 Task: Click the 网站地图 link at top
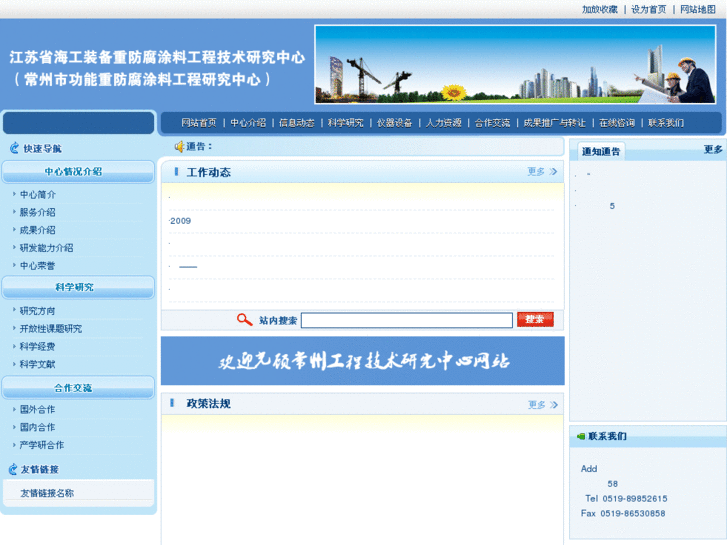coord(698,9)
